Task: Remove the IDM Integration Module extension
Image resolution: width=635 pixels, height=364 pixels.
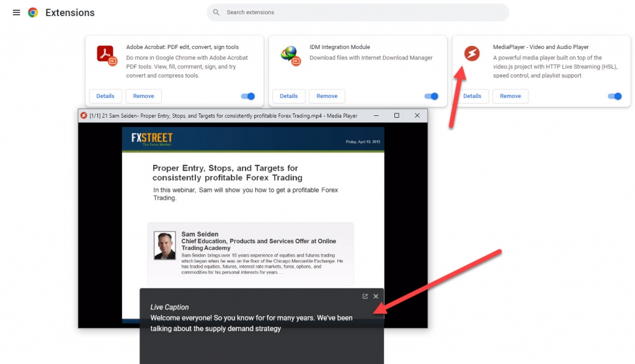Action: tap(327, 96)
